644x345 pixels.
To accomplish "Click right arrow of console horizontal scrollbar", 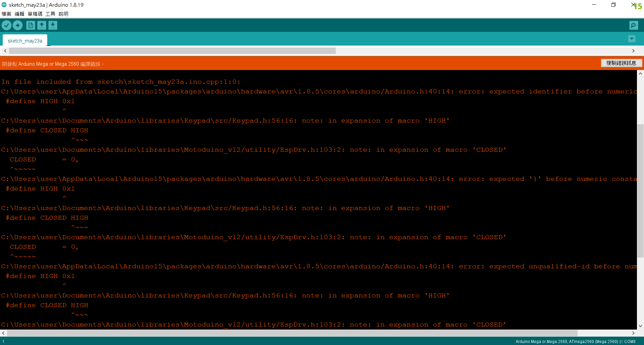I will click(633, 333).
